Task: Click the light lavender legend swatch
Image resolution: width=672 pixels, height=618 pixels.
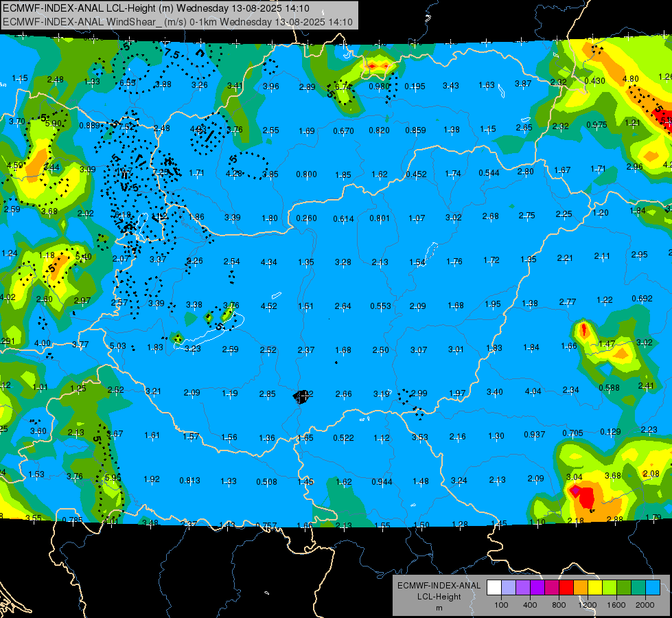Action: coord(509,588)
